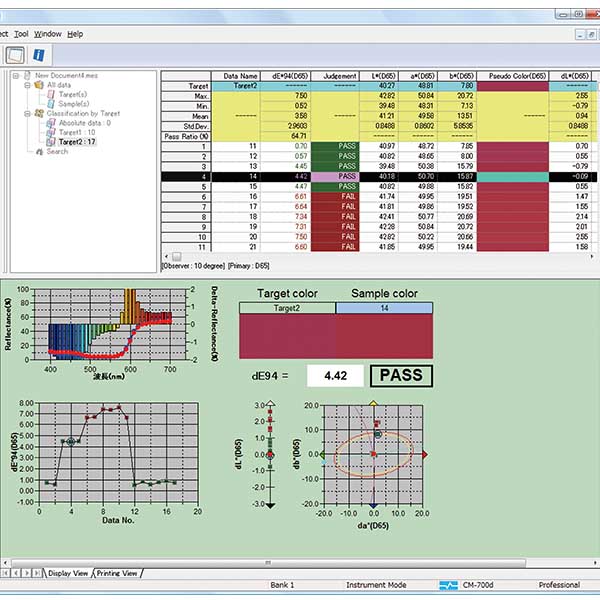Select Target1 : 10 classification entry
Image resolution: width=600 pixels, height=600 pixels.
[77, 132]
